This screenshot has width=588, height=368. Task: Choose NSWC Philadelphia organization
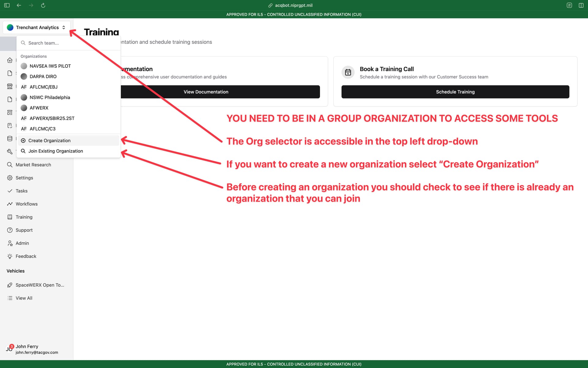click(x=68, y=97)
